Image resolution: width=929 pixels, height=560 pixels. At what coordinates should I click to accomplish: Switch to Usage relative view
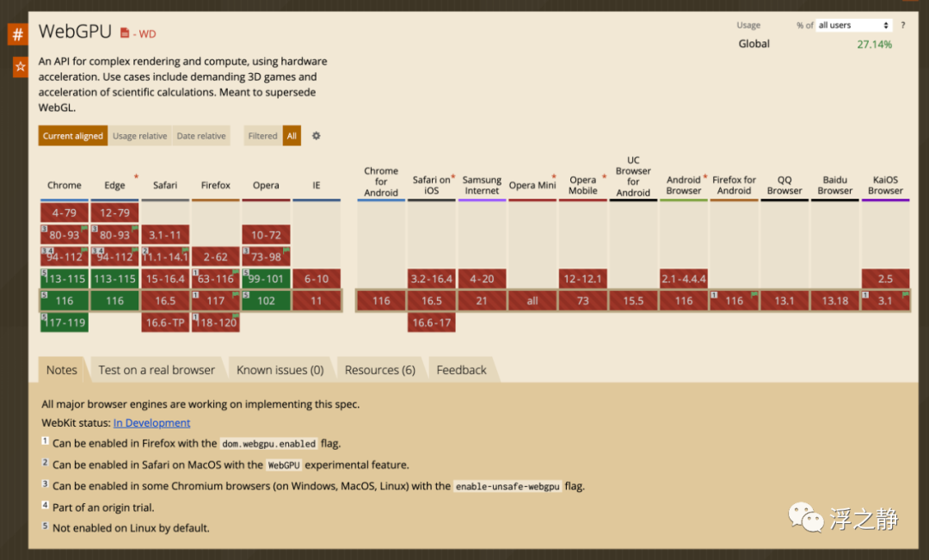140,136
